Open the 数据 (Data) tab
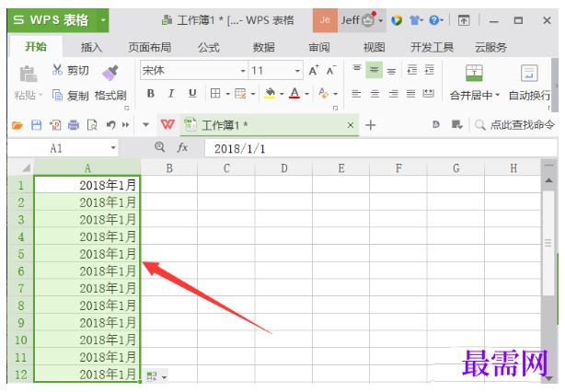This screenshot has height=392, width=565. coord(264,47)
